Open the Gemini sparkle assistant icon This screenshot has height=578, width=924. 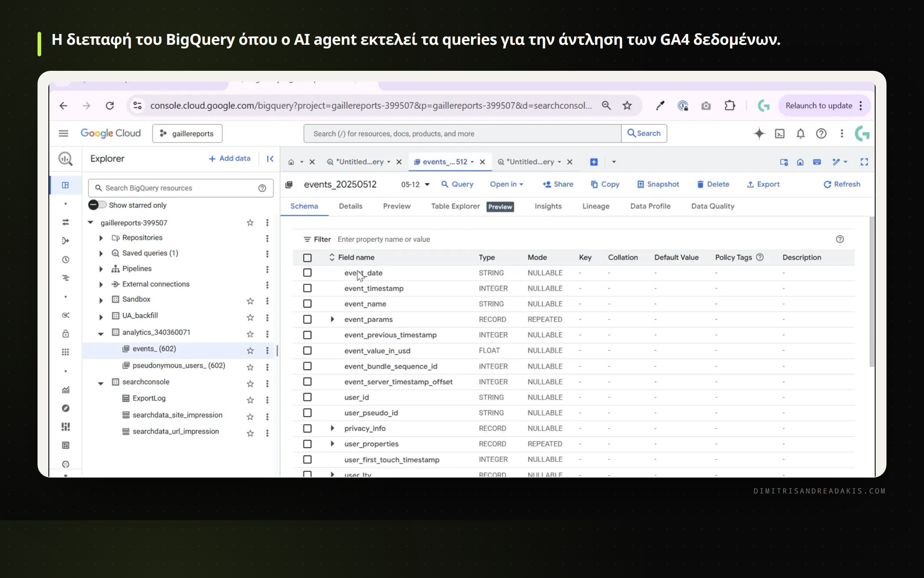tap(759, 133)
